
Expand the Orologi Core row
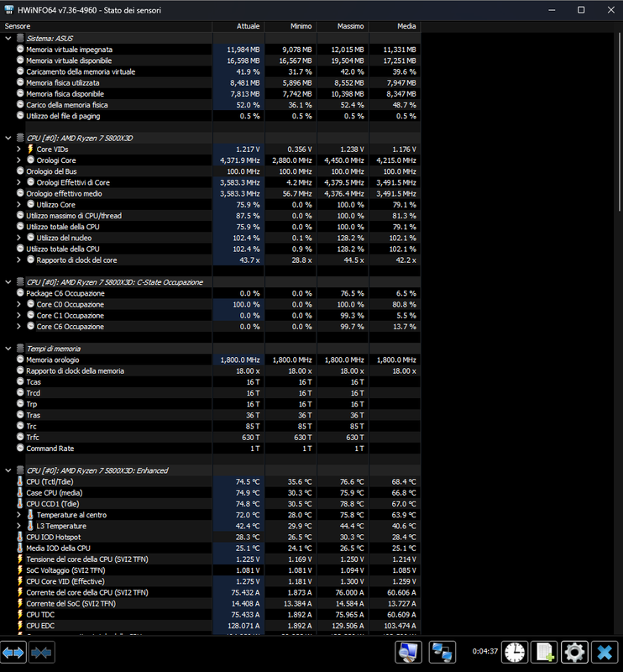tap(18, 160)
